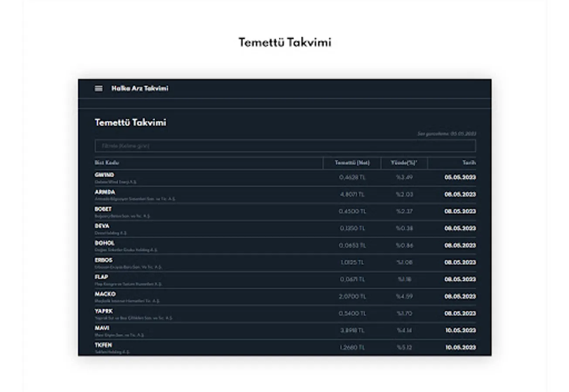
Task: Click BOBET percentage %2.37
Action: [404, 211]
